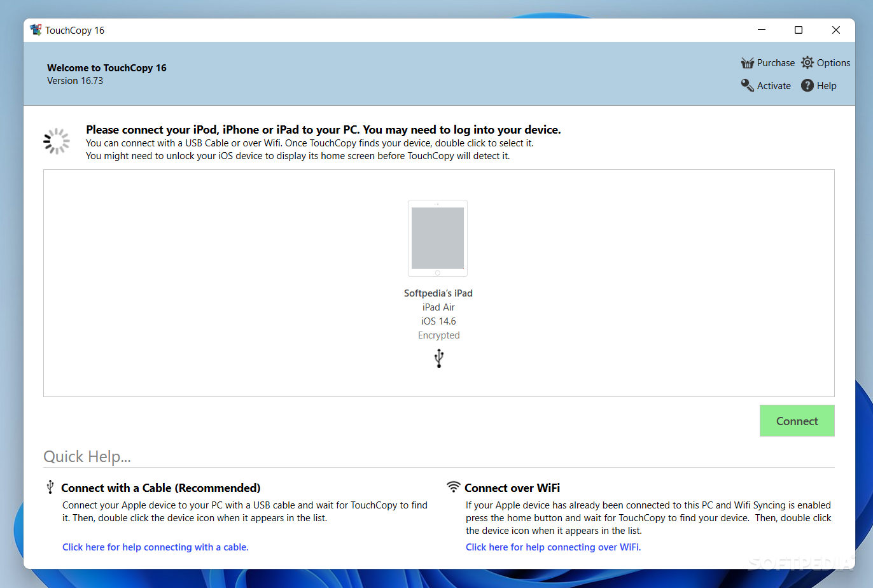This screenshot has width=873, height=588.
Task: Open the cable connection help link
Action: tap(155, 547)
